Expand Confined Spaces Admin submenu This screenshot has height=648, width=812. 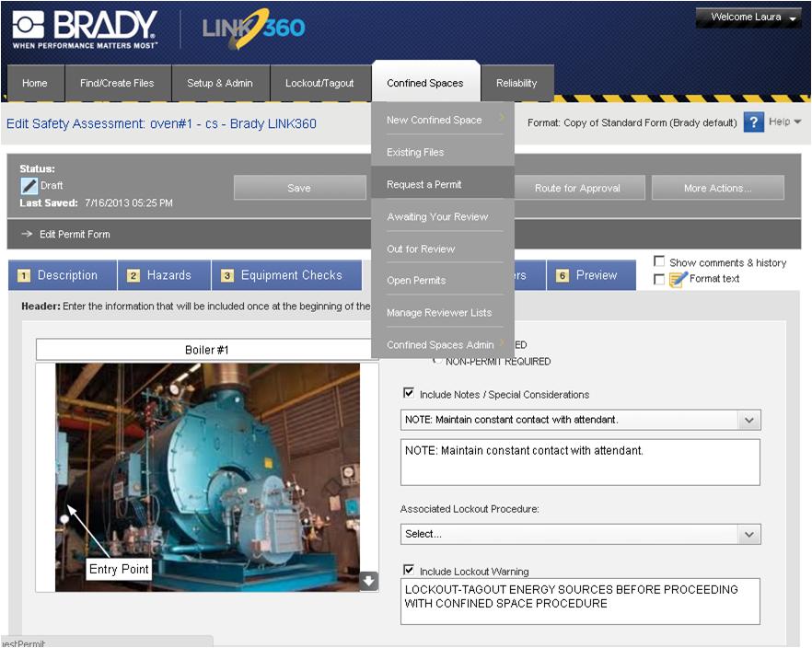pyautogui.click(x=501, y=343)
